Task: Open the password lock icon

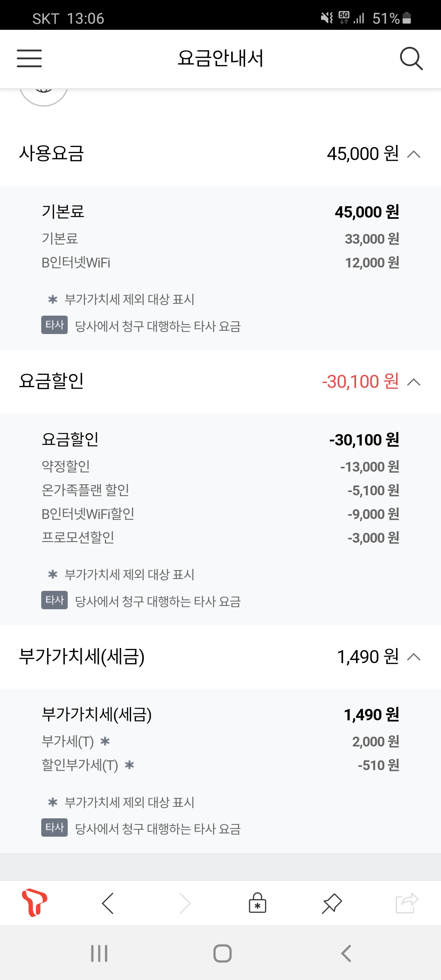Action: pyautogui.click(x=257, y=903)
